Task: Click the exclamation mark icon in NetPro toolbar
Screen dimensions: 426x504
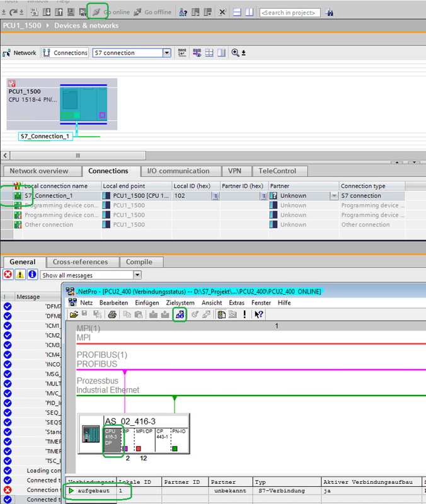Action: (x=245, y=314)
